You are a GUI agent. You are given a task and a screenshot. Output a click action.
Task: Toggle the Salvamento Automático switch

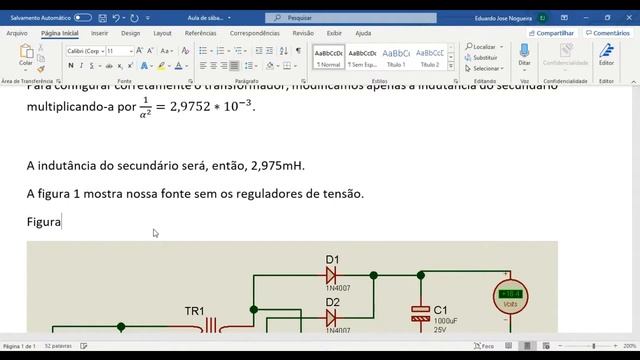[83, 18]
